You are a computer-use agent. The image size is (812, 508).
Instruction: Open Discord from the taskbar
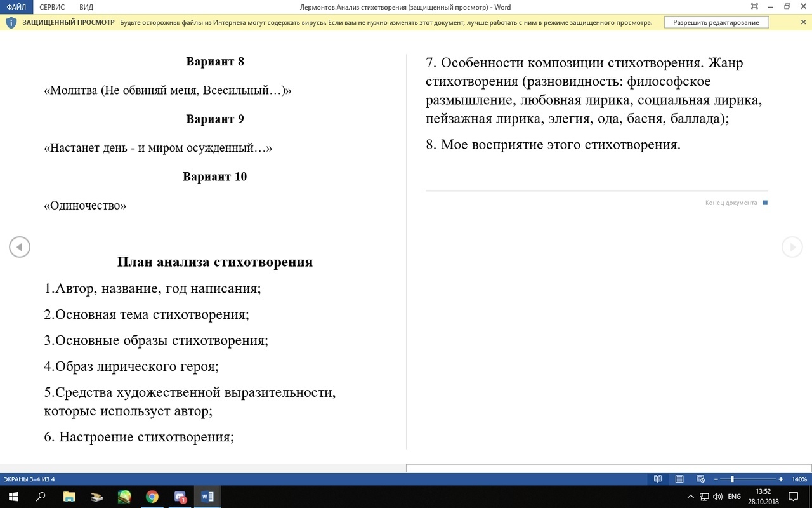pos(180,497)
